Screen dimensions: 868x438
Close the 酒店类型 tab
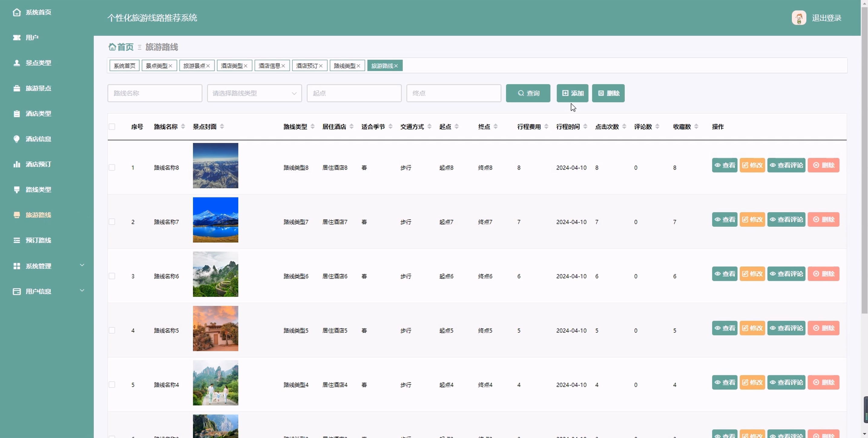[246, 66]
